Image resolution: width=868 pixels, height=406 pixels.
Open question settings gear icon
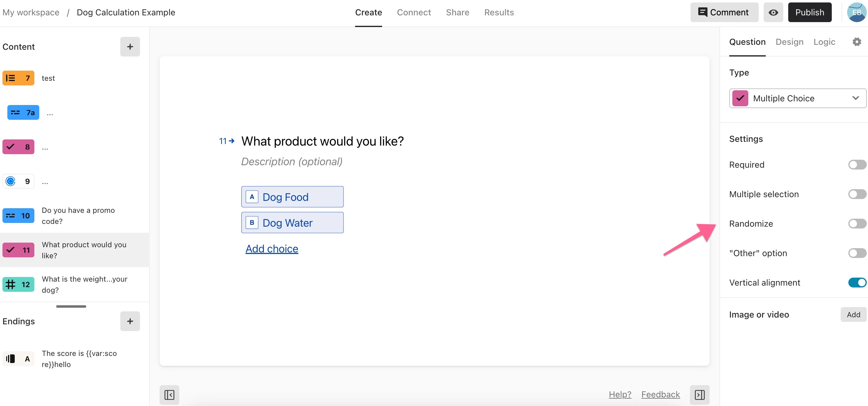click(857, 42)
